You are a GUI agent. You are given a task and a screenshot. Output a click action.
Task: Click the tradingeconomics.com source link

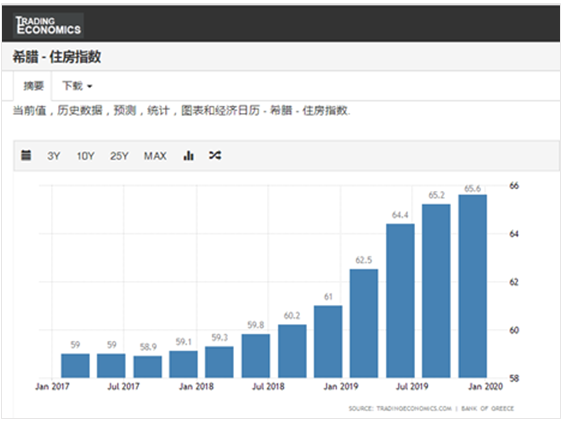pos(414,408)
